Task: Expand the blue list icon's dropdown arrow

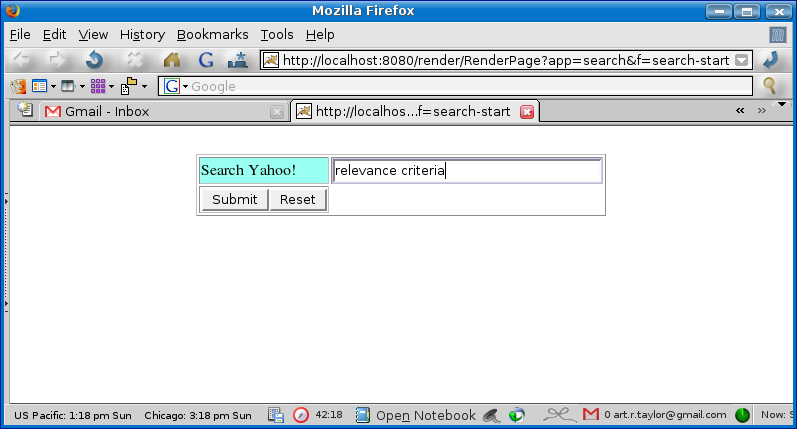Action: pos(53,86)
